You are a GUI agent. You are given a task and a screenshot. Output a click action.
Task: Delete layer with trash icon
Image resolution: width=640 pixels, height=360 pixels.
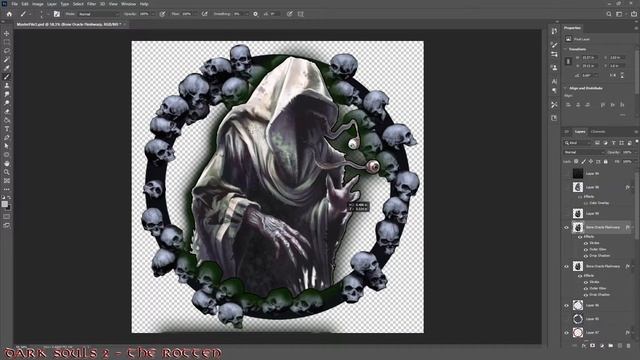[x=629, y=346]
